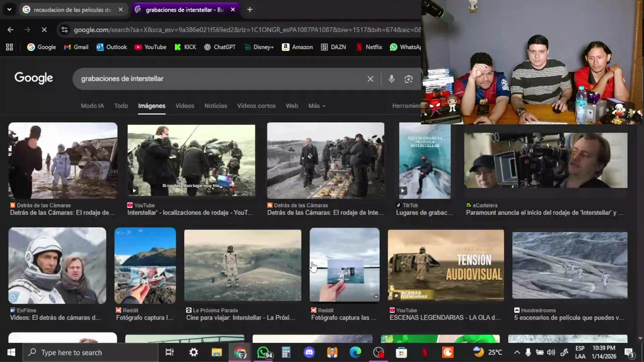Open the Google bookmark
The height and width of the screenshot is (362, 644).
click(x=41, y=47)
